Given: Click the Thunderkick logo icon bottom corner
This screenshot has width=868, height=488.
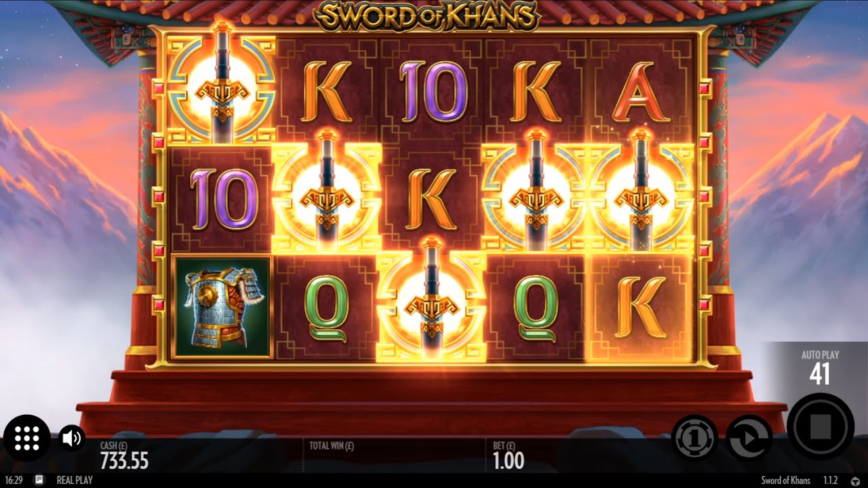Looking at the screenshot, I should click(855, 481).
